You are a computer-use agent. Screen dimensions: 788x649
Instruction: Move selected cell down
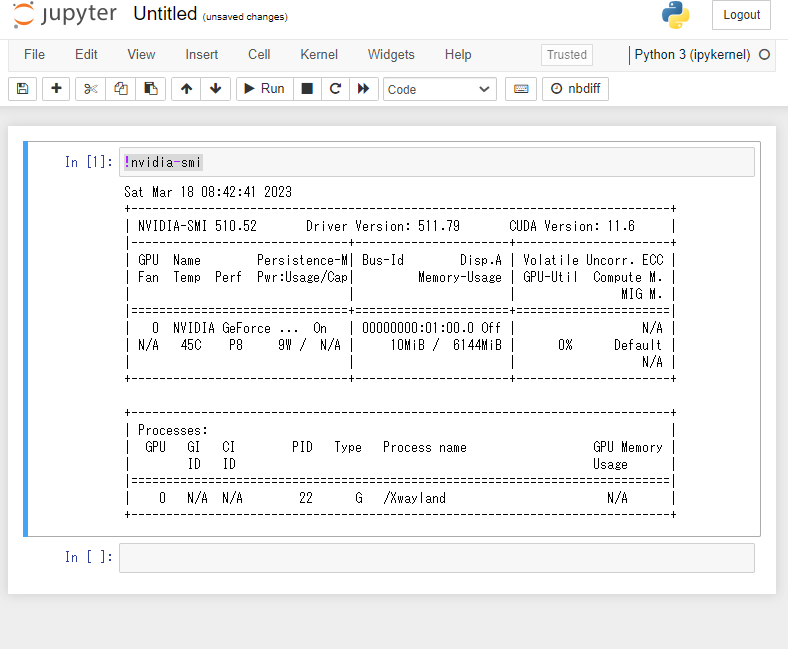coord(216,89)
